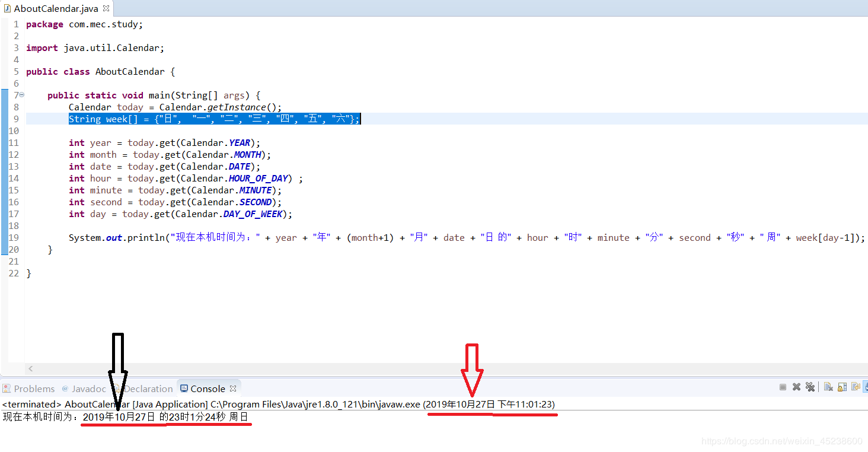Screen dimensions: 868x452
Task: Click the 'int month' declaration line
Action: pyautogui.click(x=170, y=155)
